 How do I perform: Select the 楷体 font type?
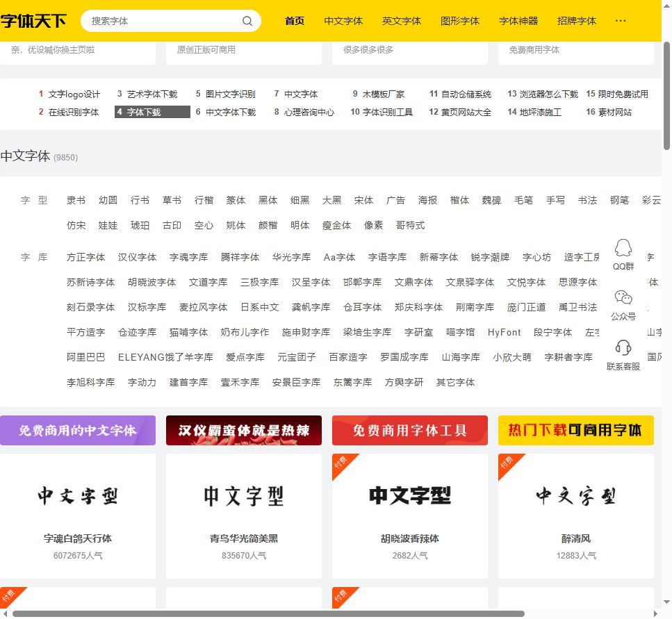point(459,200)
